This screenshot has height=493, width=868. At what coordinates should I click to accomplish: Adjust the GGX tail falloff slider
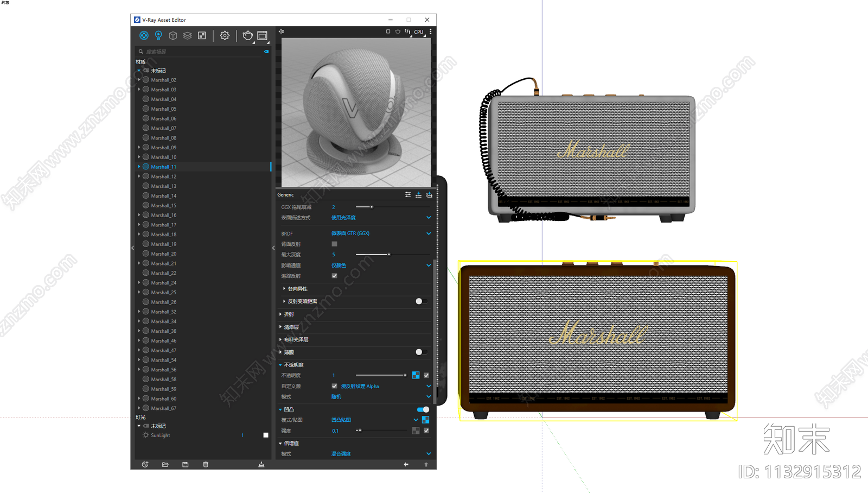click(x=393, y=207)
